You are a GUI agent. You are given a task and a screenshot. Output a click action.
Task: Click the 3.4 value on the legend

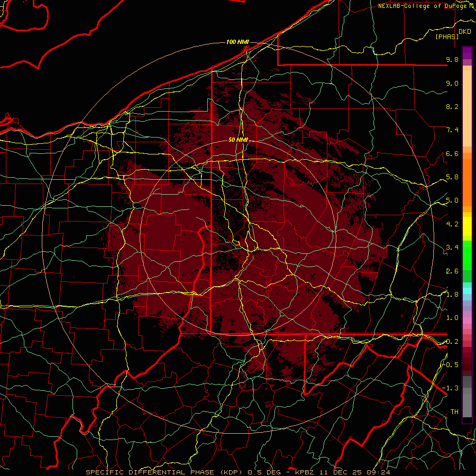tap(452, 248)
